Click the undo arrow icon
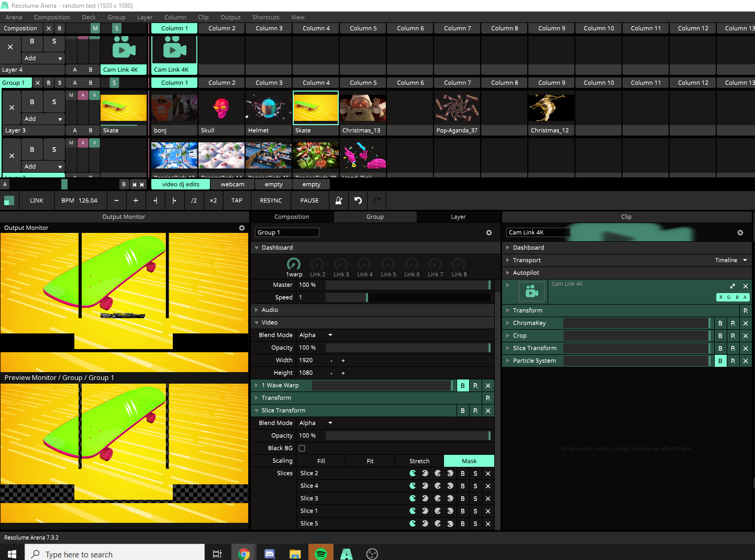This screenshot has height=560, width=755. pos(358,200)
